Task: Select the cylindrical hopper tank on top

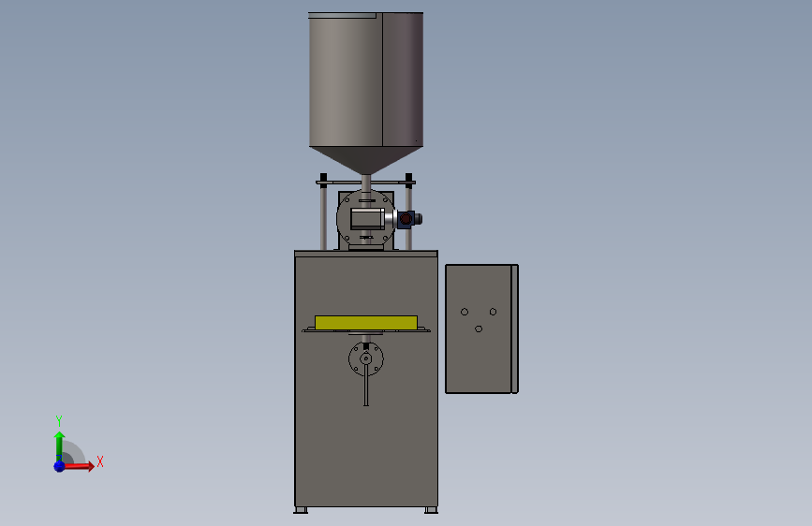Action: point(366,80)
